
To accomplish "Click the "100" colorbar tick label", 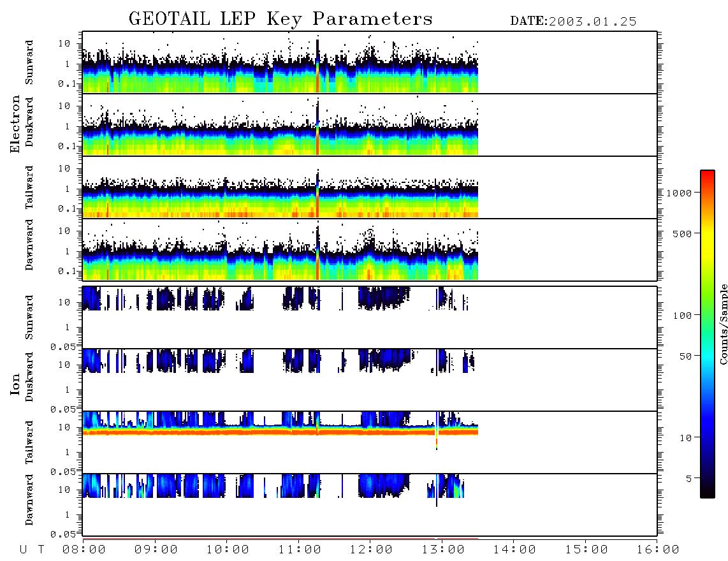I will [x=682, y=316].
